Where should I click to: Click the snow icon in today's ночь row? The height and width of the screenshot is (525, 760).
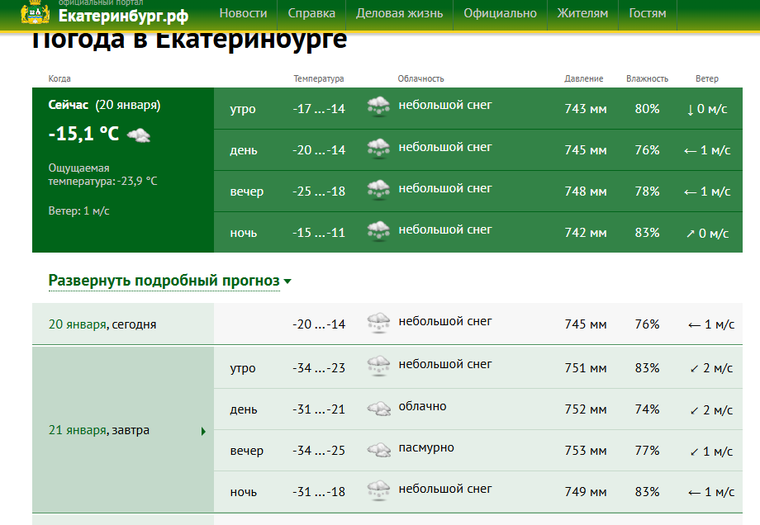(378, 231)
